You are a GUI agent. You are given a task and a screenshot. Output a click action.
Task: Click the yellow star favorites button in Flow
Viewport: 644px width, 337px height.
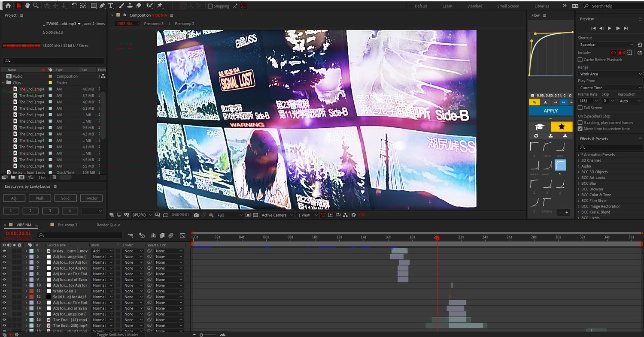(x=562, y=126)
